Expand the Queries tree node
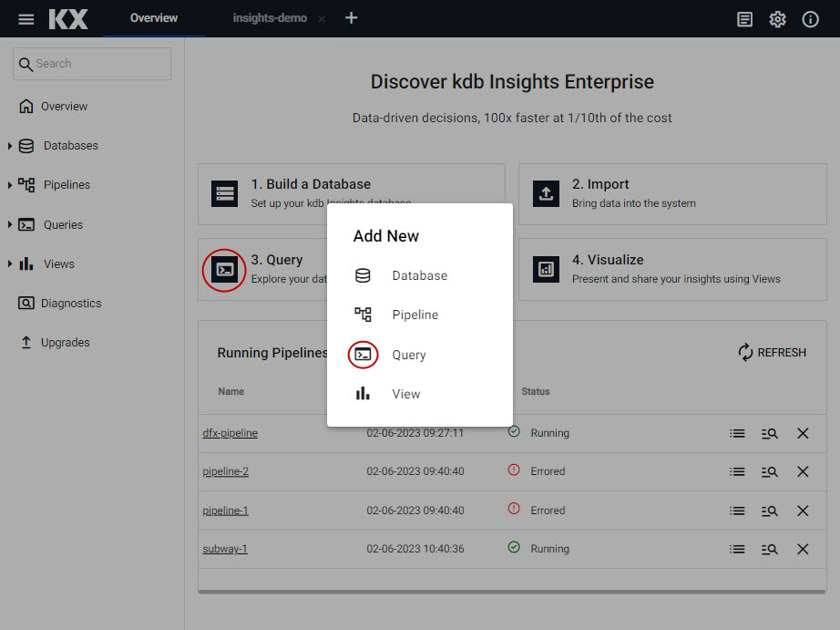The image size is (840, 630). tap(10, 224)
